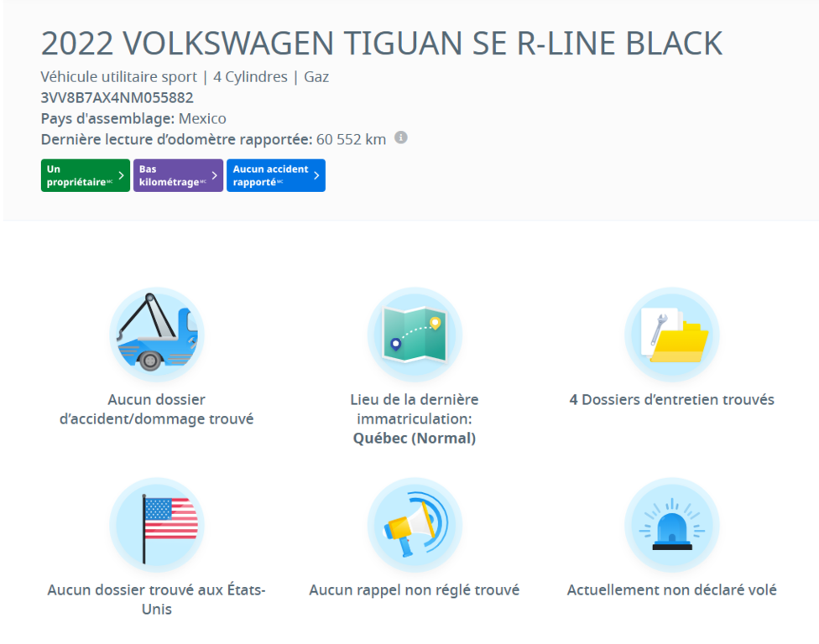Open the odometer info tooltip icon
The image size is (819, 644).
400,138
